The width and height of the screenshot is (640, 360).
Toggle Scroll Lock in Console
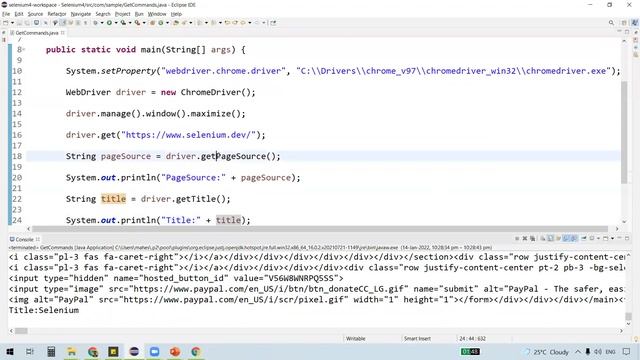point(550,238)
